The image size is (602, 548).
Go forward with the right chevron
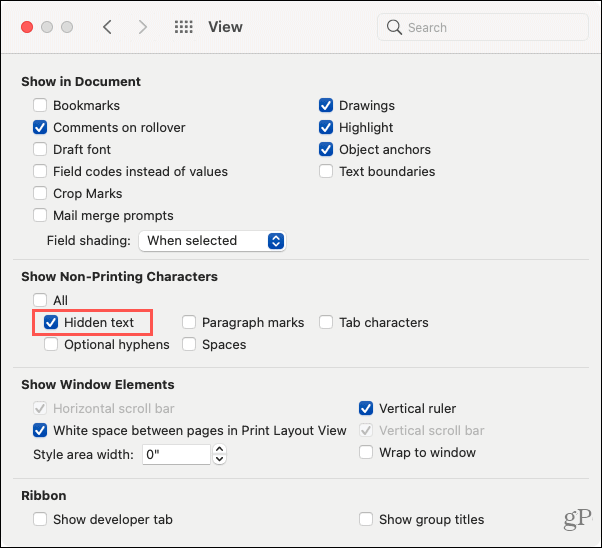coord(143,27)
